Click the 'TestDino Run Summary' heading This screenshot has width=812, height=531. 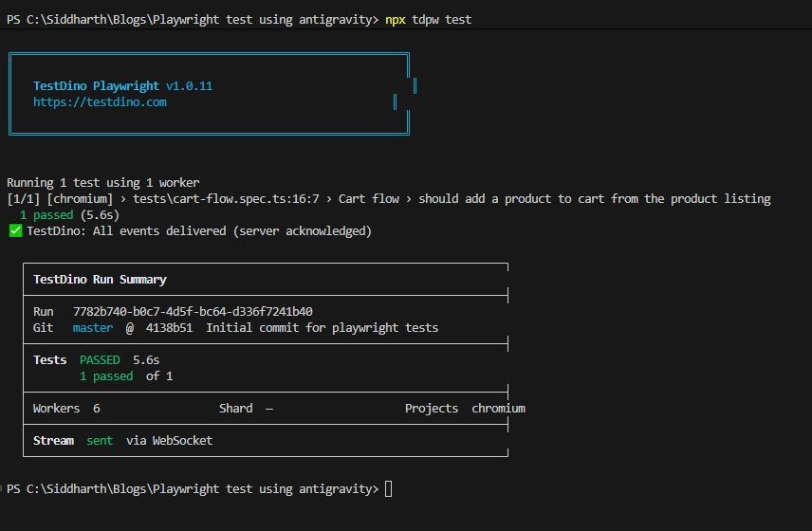[x=100, y=280]
